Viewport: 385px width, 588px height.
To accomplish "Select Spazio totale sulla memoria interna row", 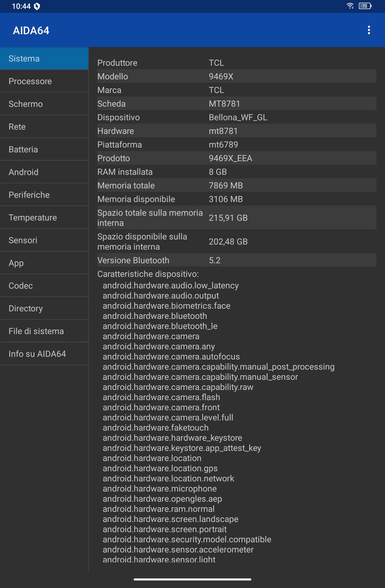I will click(237, 218).
